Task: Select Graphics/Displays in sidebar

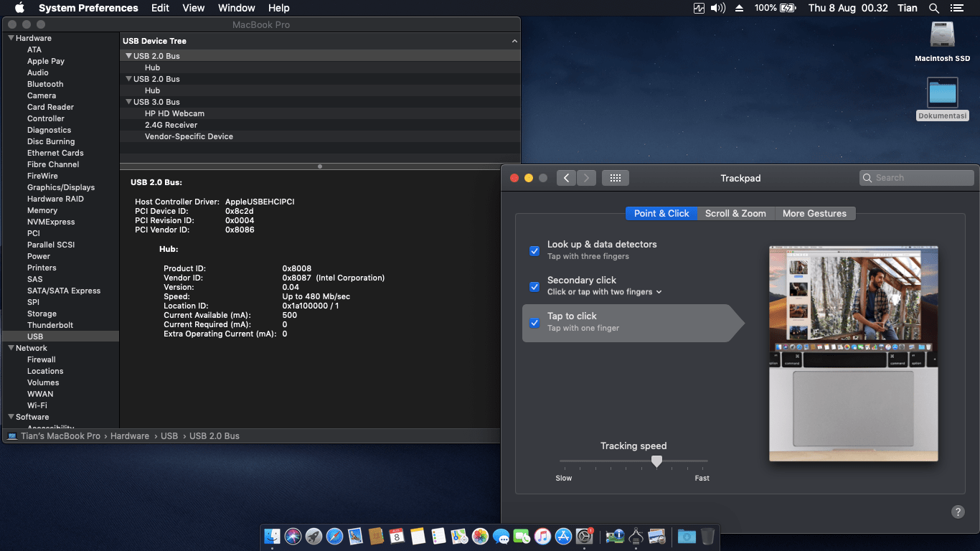Action: [61, 187]
